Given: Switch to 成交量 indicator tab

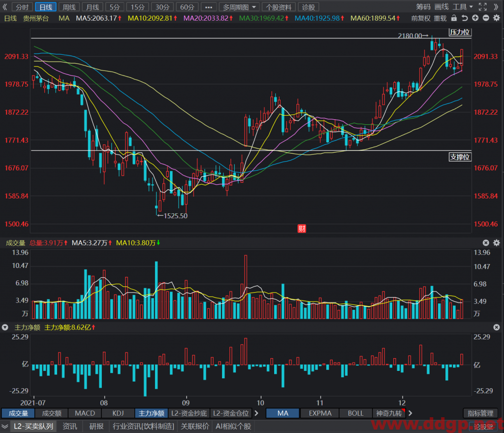Looking at the screenshot, I should 18,413.
